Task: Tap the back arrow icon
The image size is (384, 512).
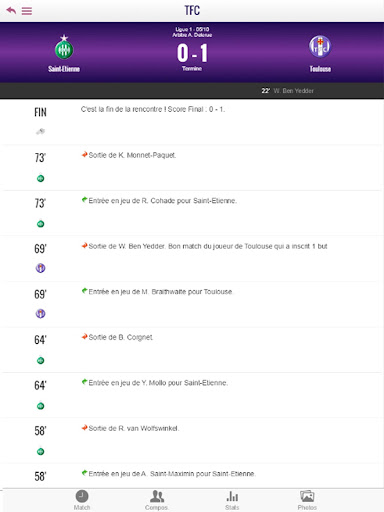Action: click(11, 10)
